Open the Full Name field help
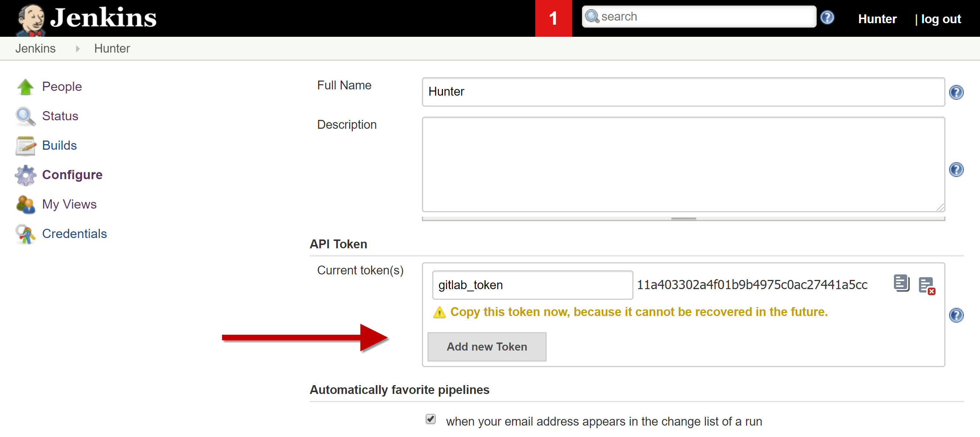The width and height of the screenshot is (980, 437). coord(956,92)
